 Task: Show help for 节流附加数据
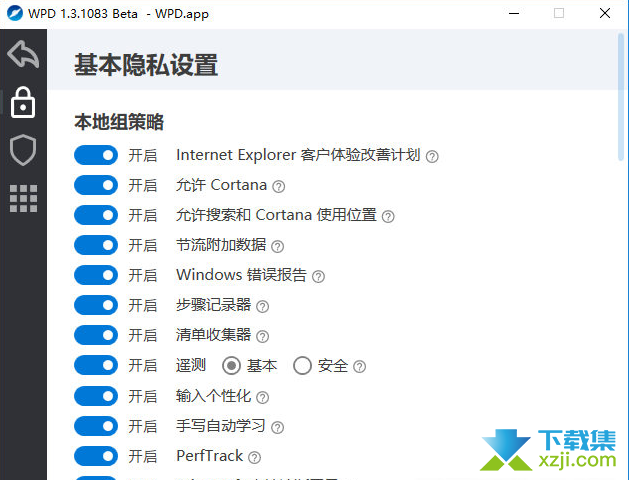(277, 246)
